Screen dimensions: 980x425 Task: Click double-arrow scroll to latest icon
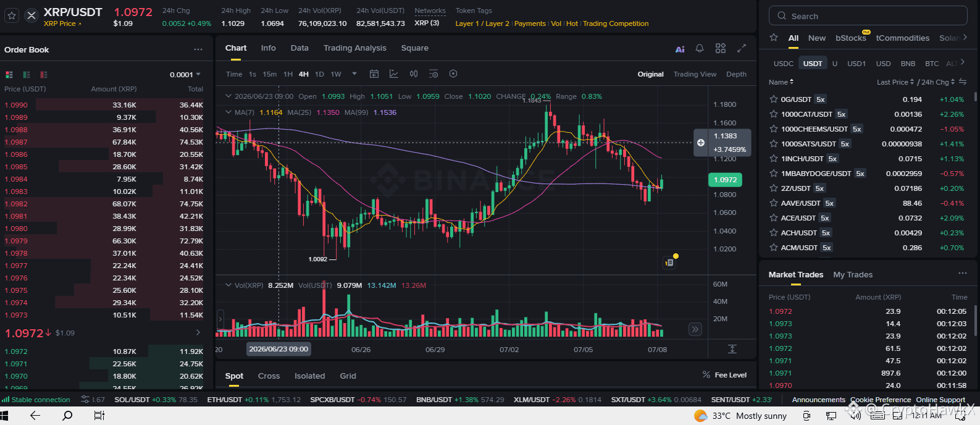click(695, 329)
